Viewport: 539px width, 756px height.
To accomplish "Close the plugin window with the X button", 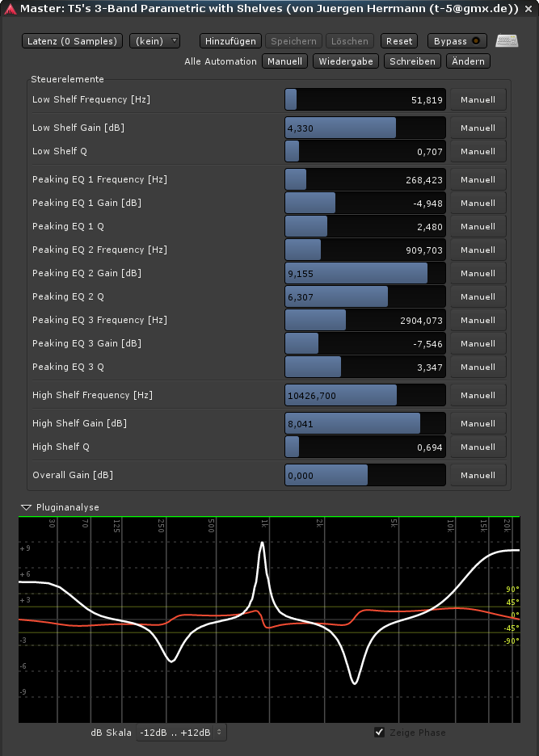I will point(528,8).
